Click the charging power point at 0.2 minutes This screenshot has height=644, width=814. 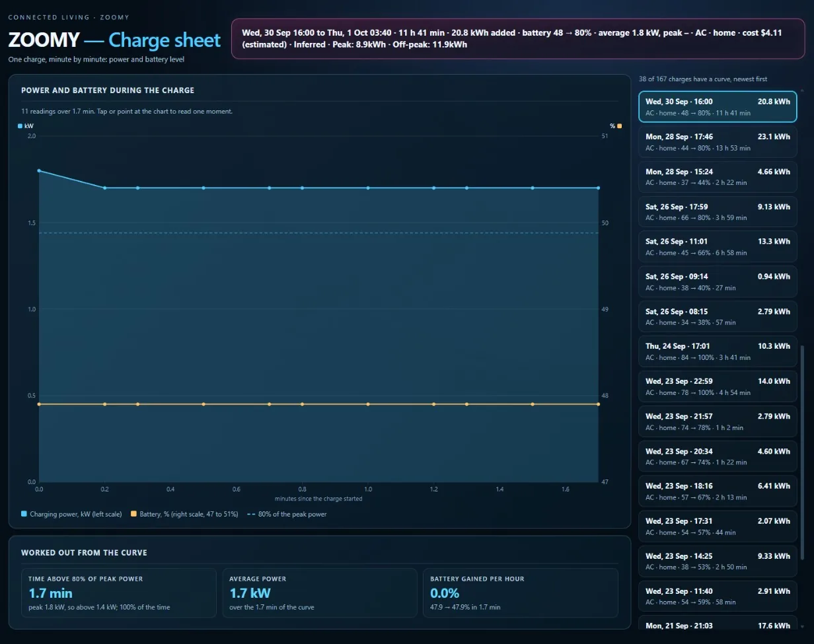click(104, 188)
